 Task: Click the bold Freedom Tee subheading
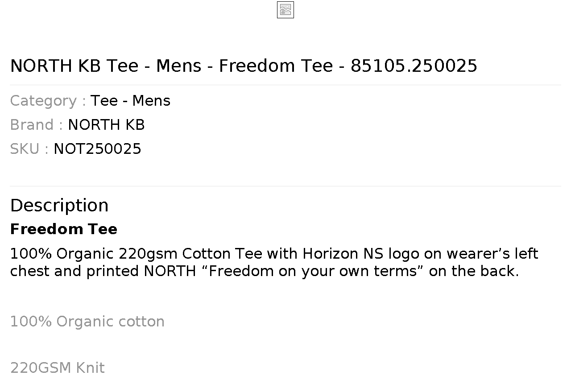pos(64,229)
